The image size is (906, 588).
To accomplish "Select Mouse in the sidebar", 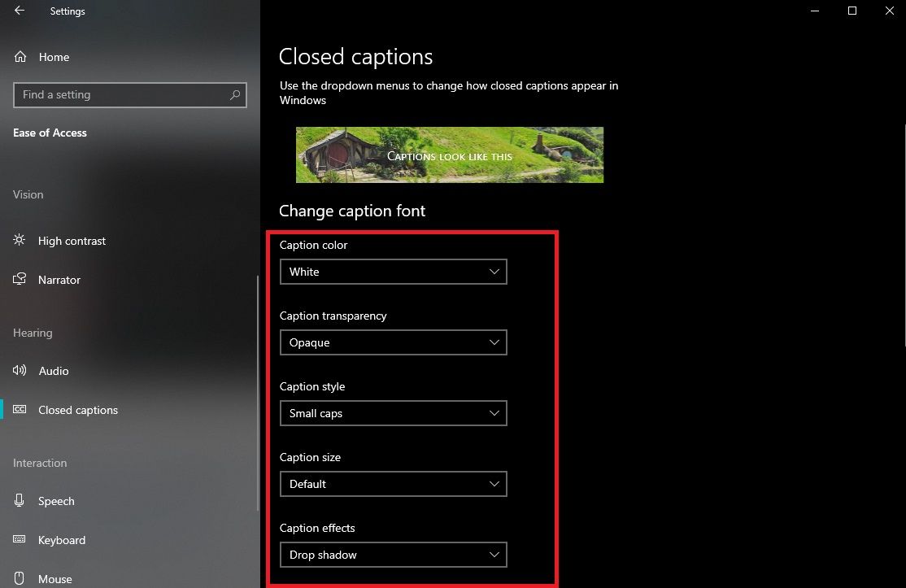I will (x=55, y=578).
